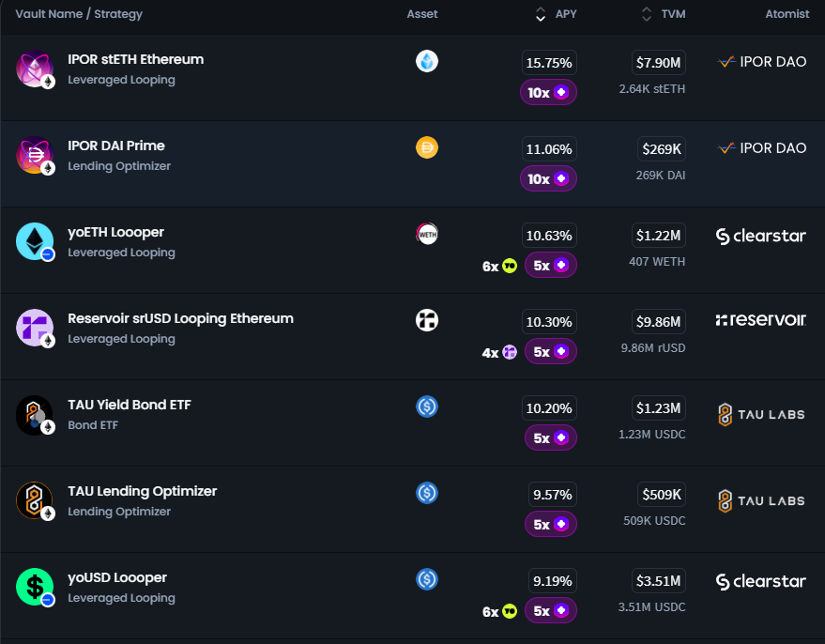Open the IPOR DAI Prime vault
Image resolution: width=825 pixels, height=644 pixels.
(116, 146)
